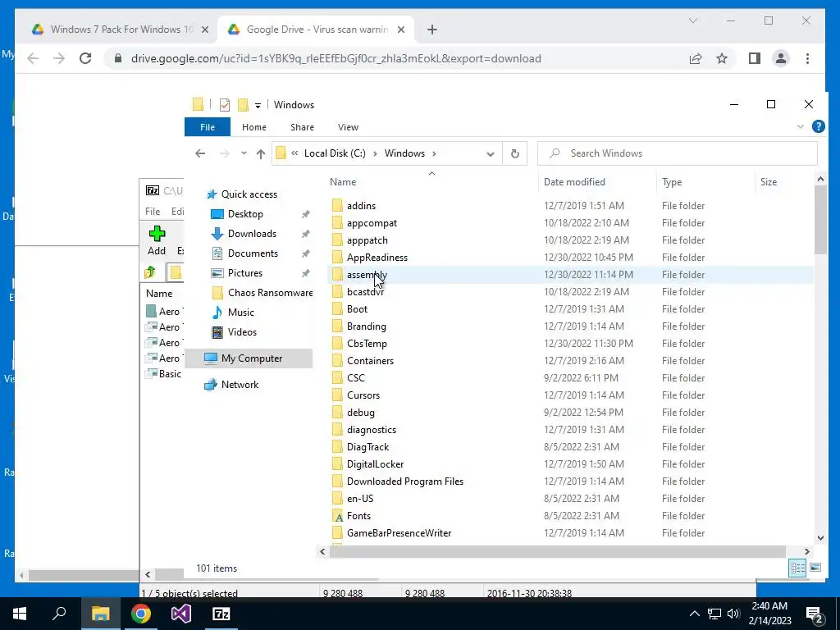Open a new Chrome tab

point(432,30)
